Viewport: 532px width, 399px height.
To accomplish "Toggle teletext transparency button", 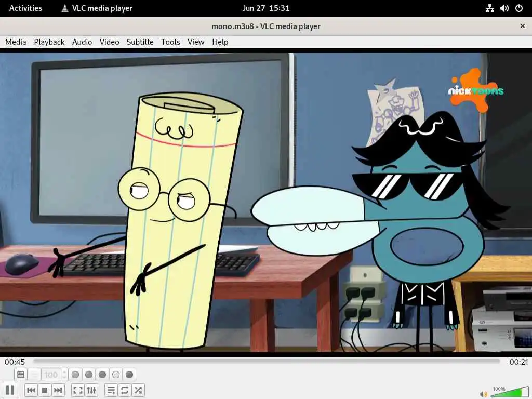I will click(34, 375).
